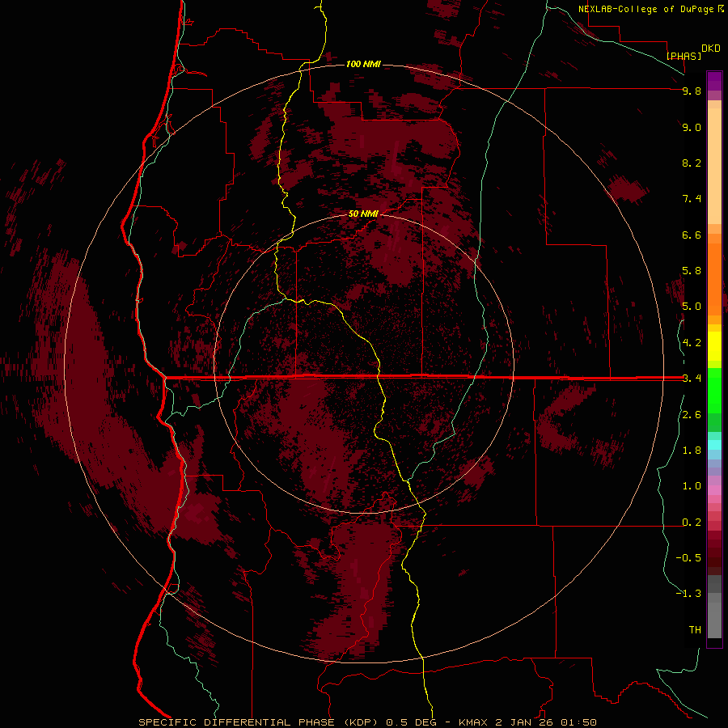Select the 9.0 scale value
Screen dimensions: 728x728
pos(692,127)
